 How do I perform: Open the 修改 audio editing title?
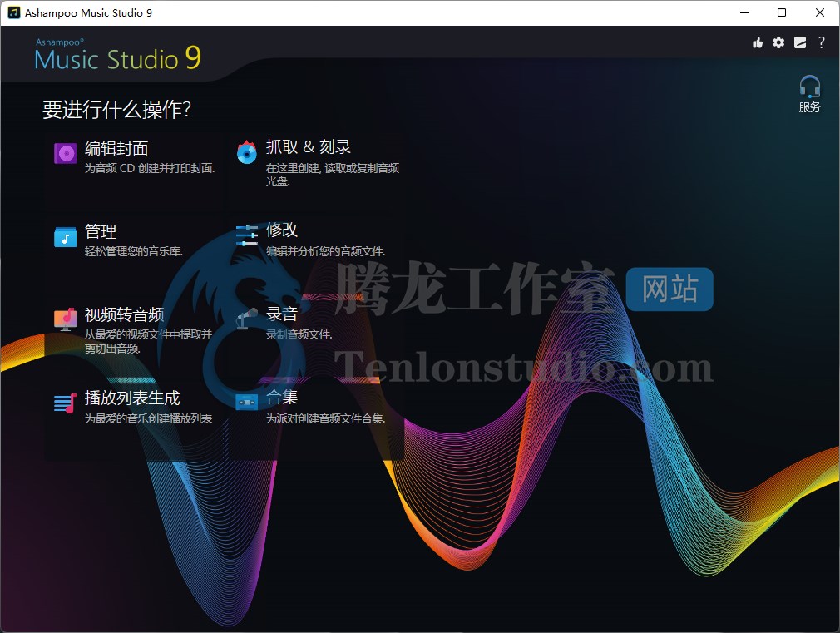282,230
